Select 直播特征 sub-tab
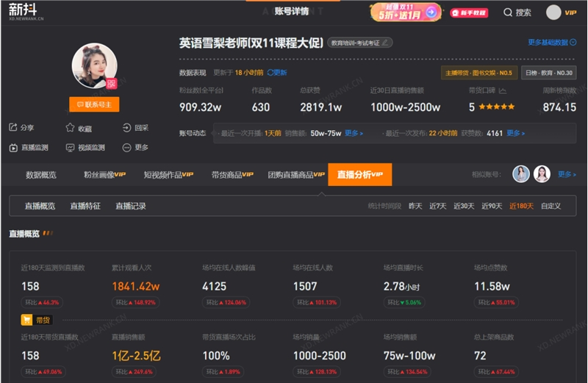Viewport: 588px width, 383px height. pyautogui.click(x=85, y=206)
